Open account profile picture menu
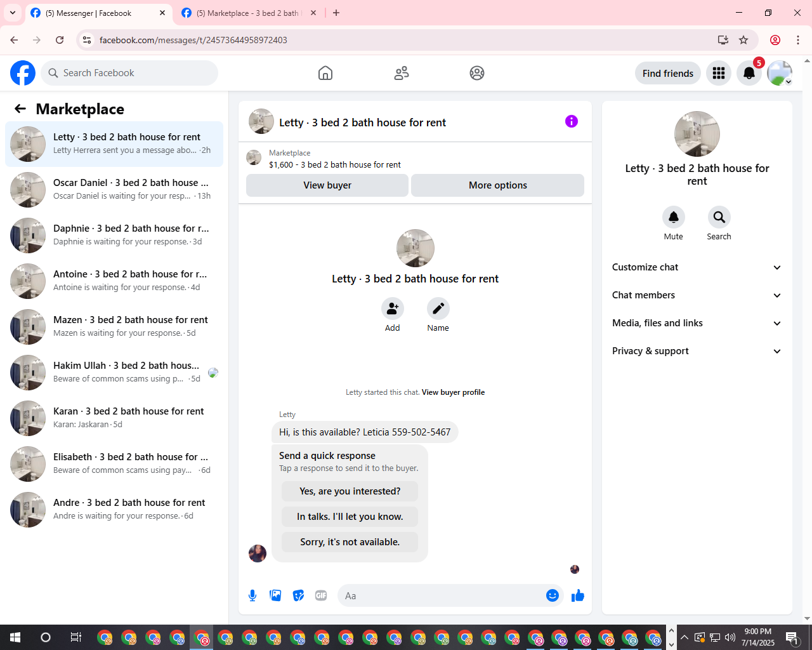The width and height of the screenshot is (812, 650). point(780,73)
